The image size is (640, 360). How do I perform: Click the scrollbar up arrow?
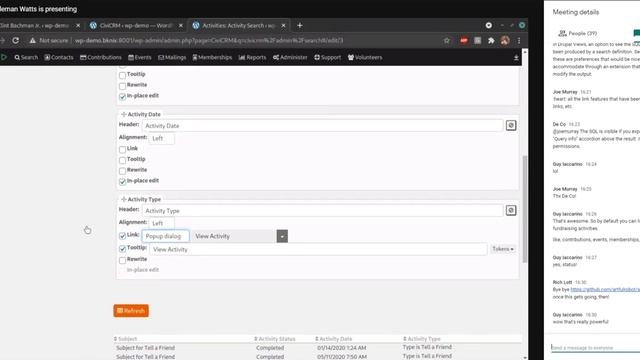[x=524, y=52]
